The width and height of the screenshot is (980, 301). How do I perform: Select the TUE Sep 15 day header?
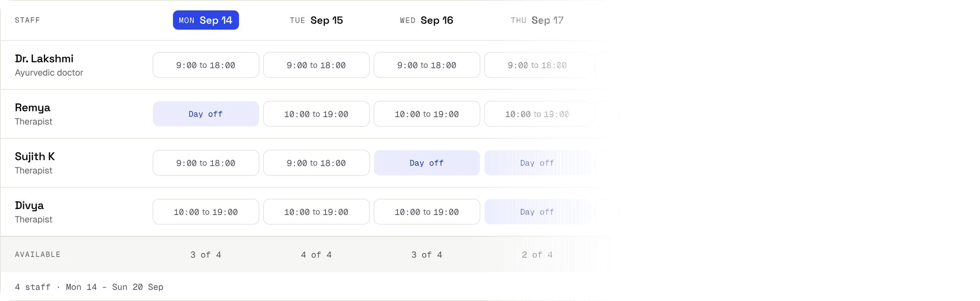click(316, 20)
